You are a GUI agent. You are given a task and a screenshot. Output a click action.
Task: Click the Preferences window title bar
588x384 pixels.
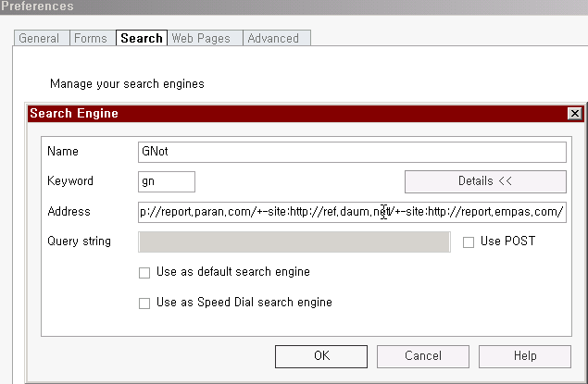(x=294, y=6)
